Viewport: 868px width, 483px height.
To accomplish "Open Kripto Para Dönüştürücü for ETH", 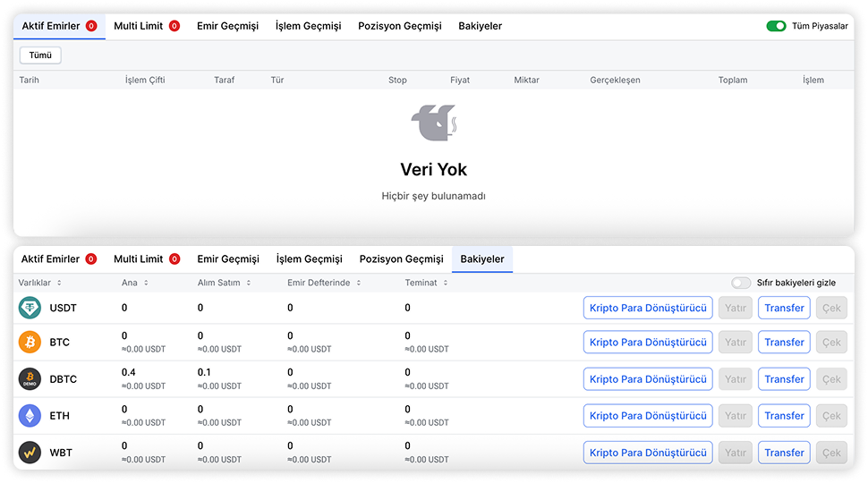I will pos(648,416).
